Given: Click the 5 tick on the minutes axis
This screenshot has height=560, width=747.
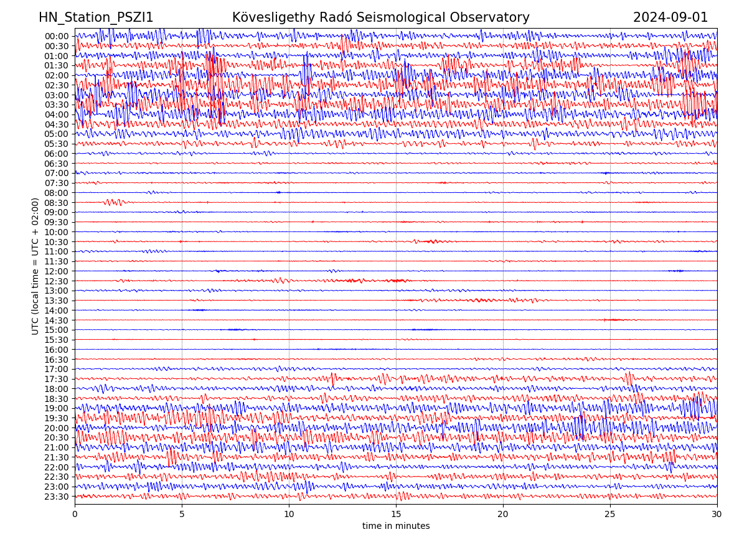Looking at the screenshot, I should 182,514.
